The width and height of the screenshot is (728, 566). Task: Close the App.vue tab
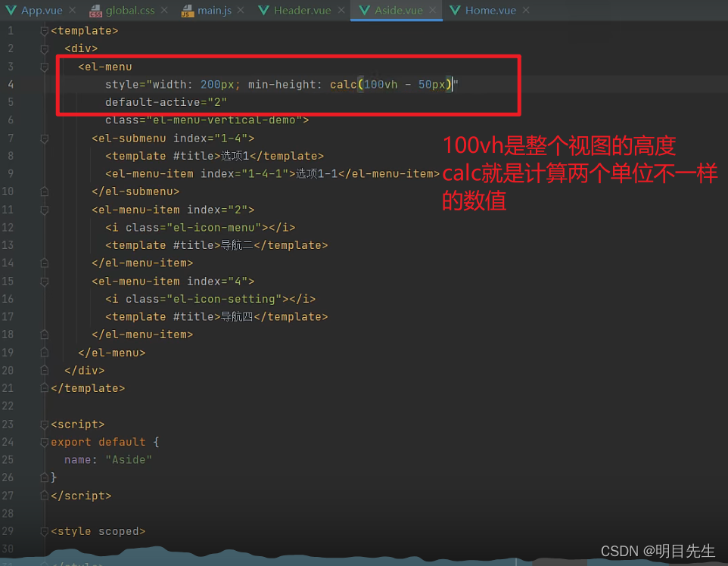point(73,10)
